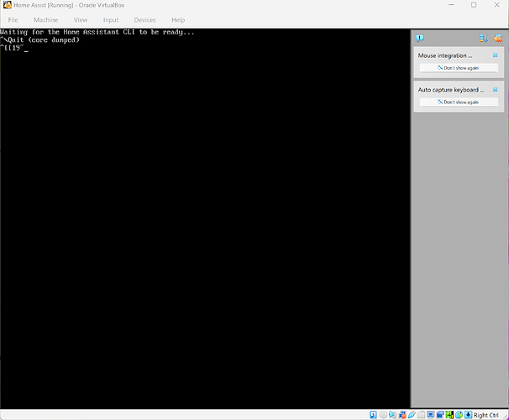Click the optical disk status icon
The image size is (509, 420).
point(383,415)
